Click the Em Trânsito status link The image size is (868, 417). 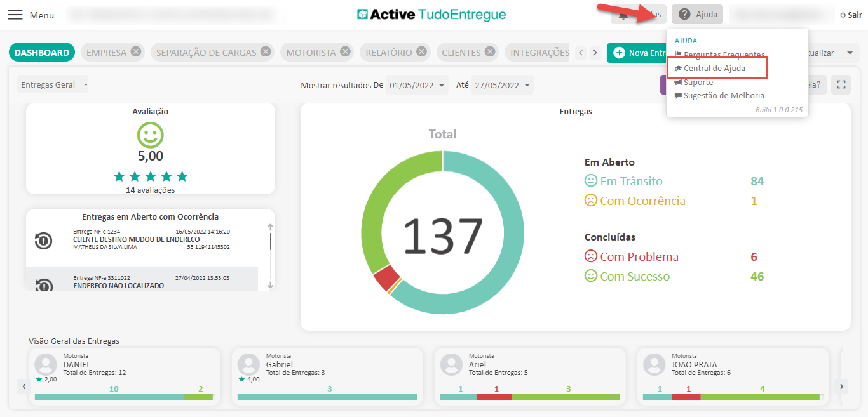pyautogui.click(x=630, y=182)
